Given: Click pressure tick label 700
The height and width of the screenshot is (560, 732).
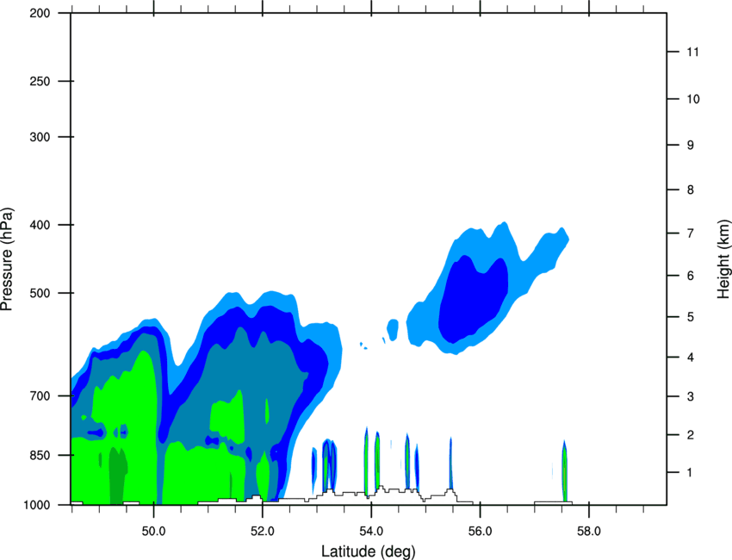Looking at the screenshot, I should (40, 396).
